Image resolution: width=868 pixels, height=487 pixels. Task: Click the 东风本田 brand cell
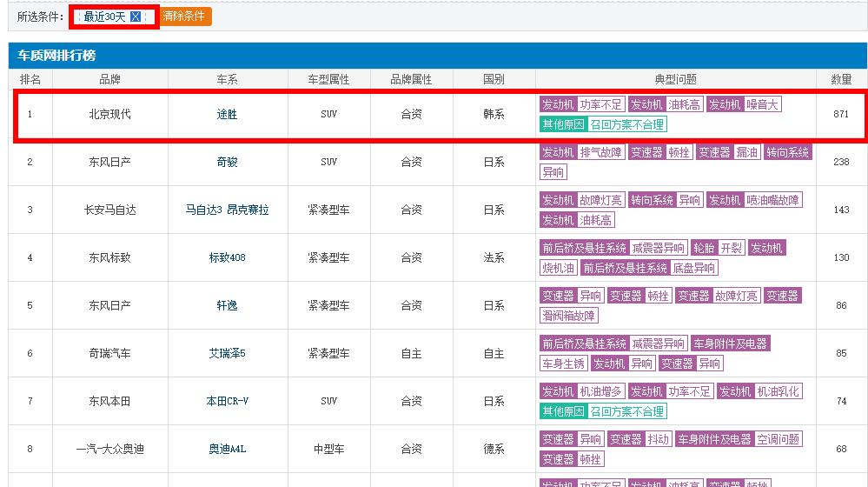coord(109,401)
